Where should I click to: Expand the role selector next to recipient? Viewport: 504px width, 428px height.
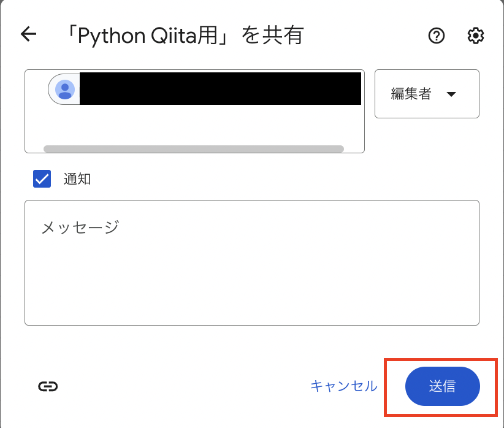pyautogui.click(x=427, y=94)
